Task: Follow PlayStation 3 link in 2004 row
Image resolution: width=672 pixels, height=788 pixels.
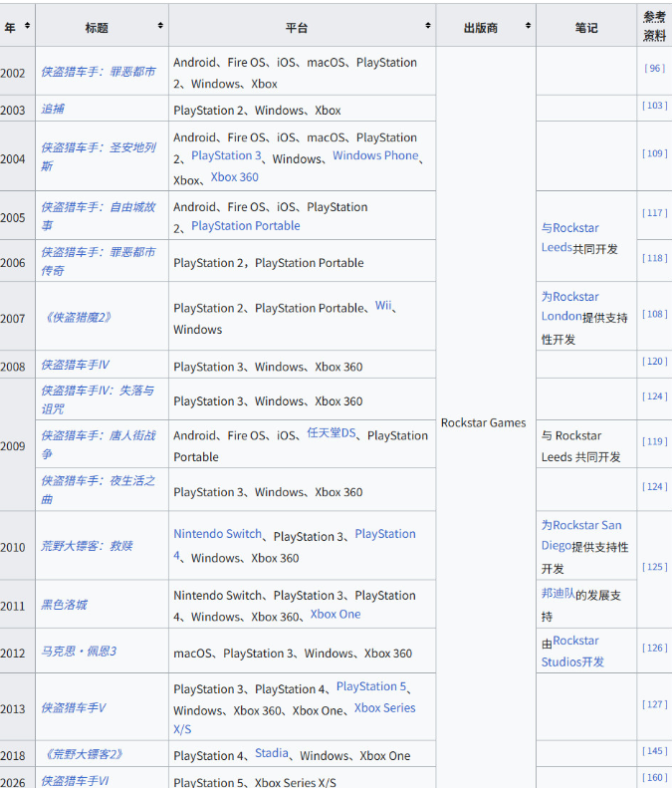Action: (226, 155)
